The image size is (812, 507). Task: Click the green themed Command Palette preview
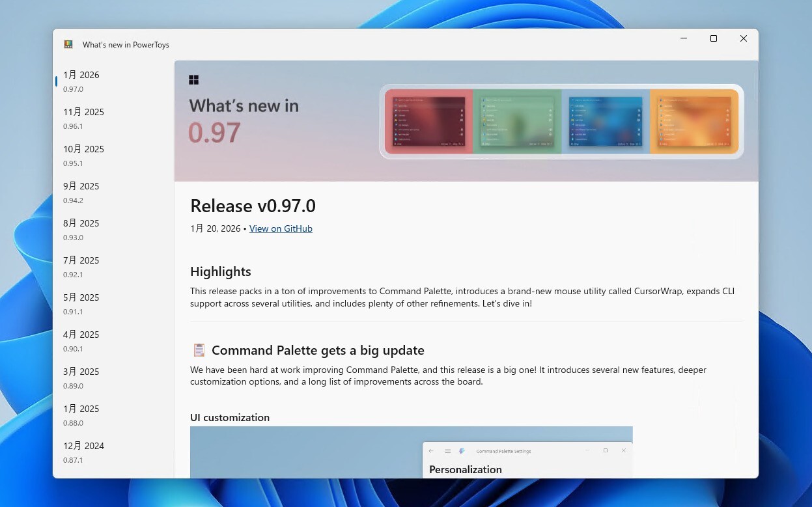click(517, 121)
